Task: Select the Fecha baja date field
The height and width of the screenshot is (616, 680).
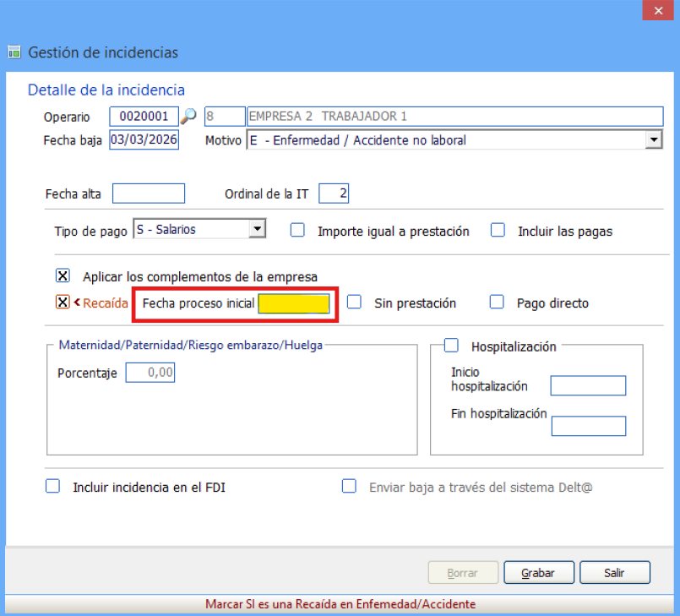Action: (x=144, y=140)
